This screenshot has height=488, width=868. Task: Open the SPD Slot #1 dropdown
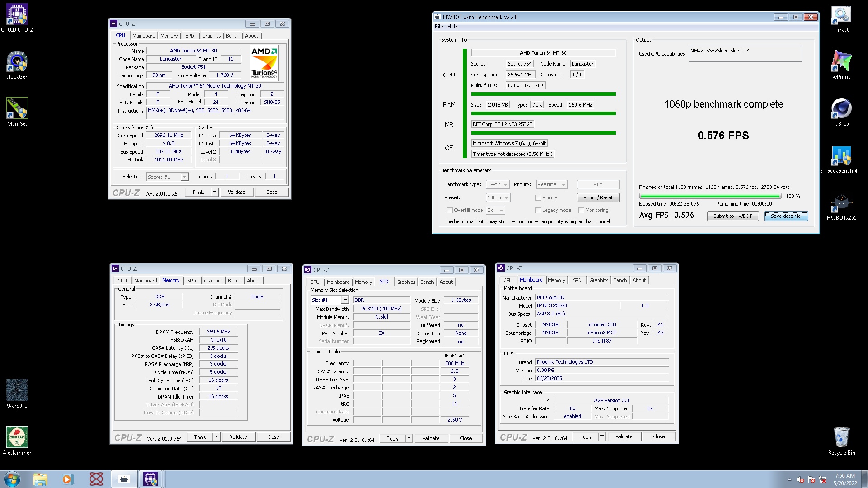coord(330,300)
